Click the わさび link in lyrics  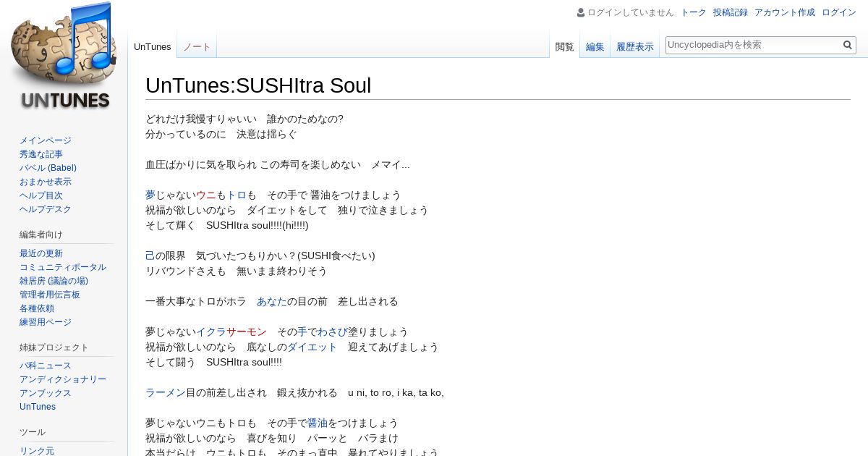click(333, 332)
